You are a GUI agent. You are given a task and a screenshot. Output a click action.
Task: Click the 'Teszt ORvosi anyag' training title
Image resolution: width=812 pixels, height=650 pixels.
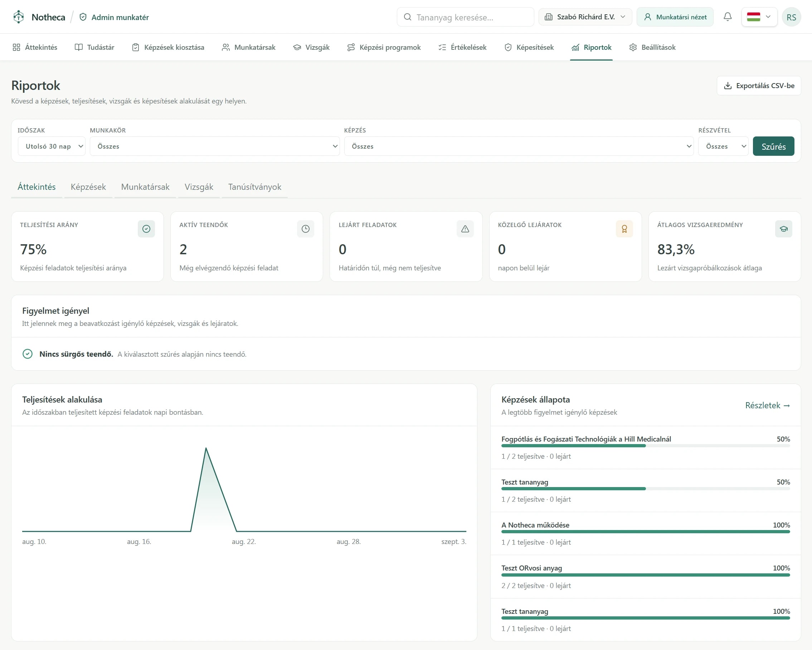pyautogui.click(x=531, y=568)
